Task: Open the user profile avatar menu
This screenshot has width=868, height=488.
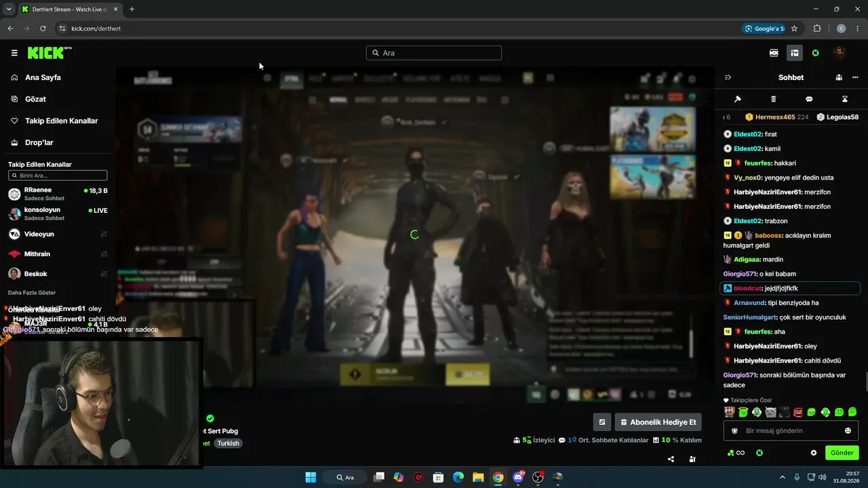Action: [840, 53]
